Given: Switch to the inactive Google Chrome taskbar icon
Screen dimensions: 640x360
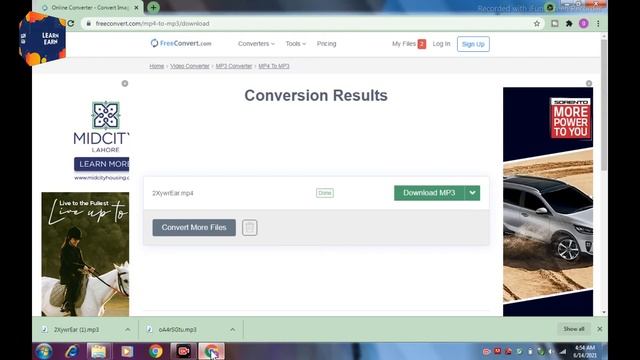Looking at the screenshot, I should click(x=156, y=351).
